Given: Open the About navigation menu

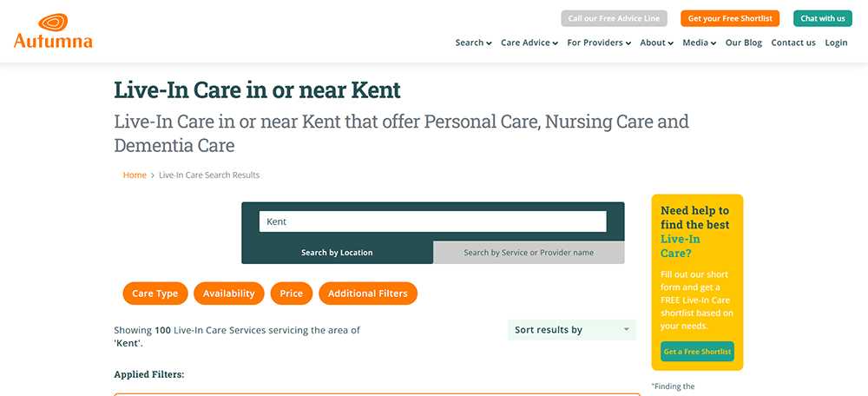Looking at the screenshot, I should pyautogui.click(x=656, y=43).
